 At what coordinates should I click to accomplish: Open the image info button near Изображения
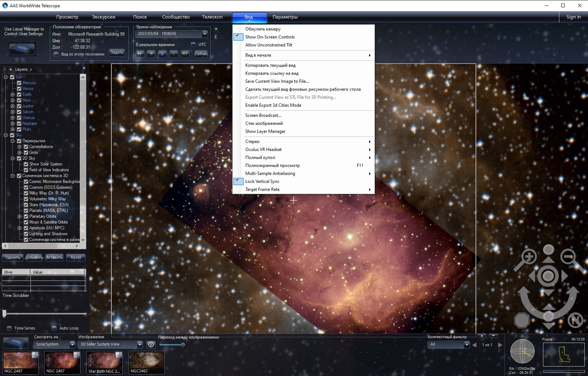pos(151,344)
